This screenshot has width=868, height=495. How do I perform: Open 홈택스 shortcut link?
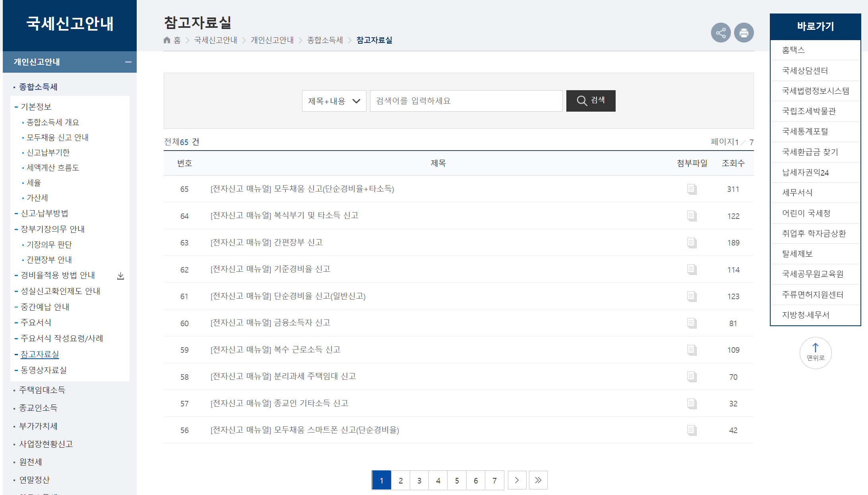tap(793, 50)
